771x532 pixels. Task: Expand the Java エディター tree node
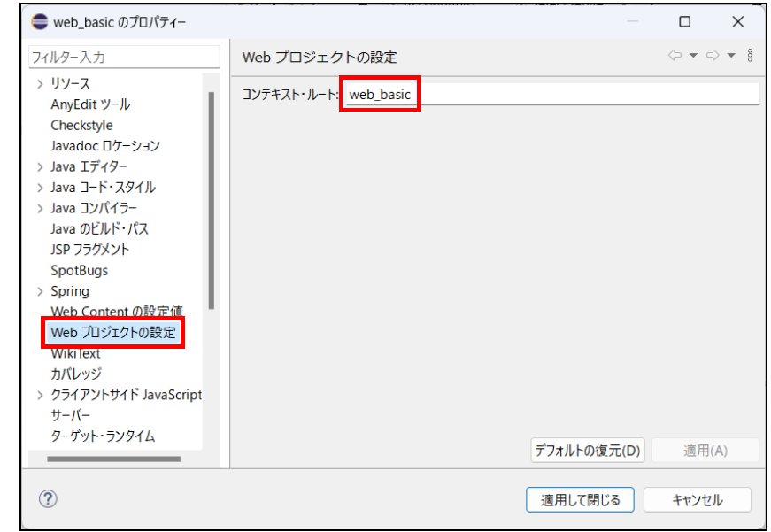tap(40, 166)
